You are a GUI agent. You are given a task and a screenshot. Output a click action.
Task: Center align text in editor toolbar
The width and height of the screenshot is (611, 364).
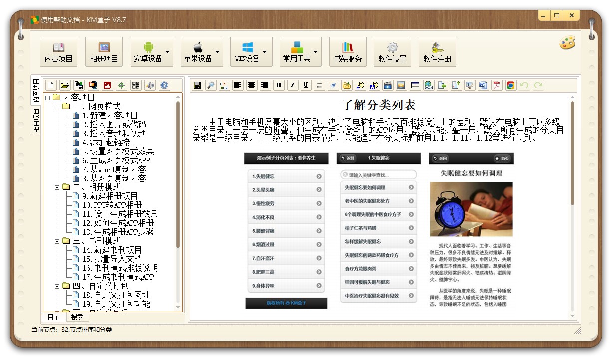(x=251, y=85)
